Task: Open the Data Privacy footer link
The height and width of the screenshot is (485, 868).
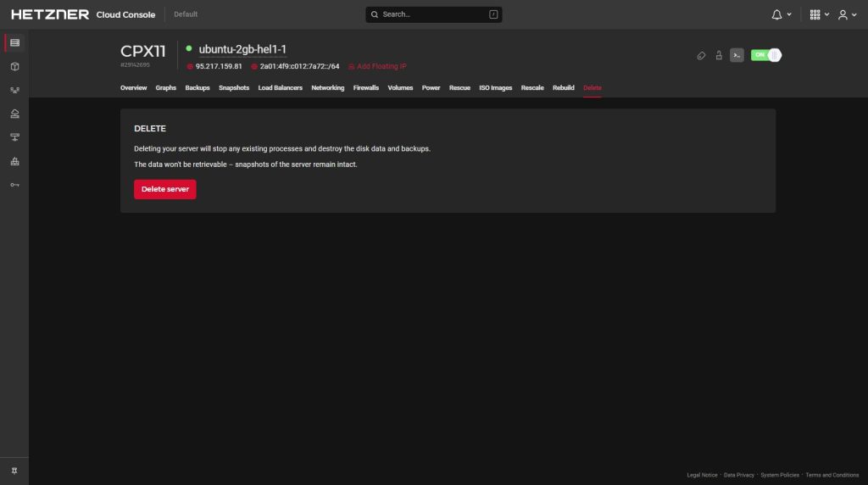Action: tap(738, 475)
